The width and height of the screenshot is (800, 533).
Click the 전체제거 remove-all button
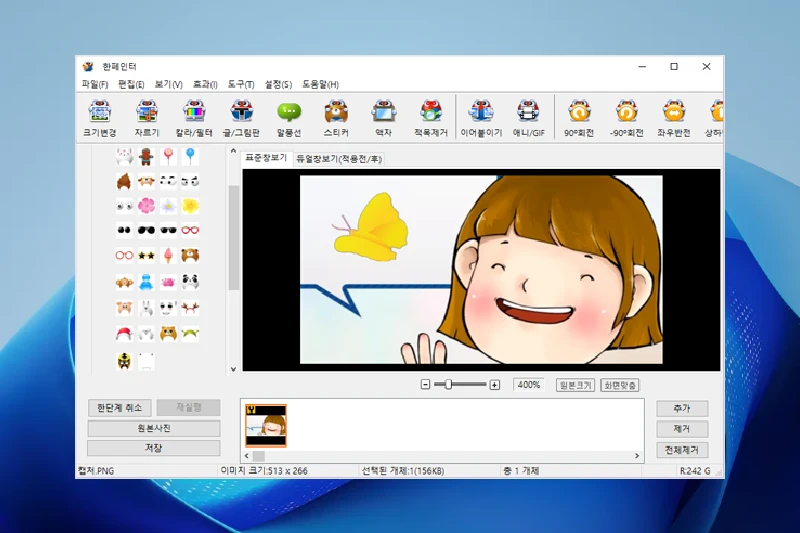point(682,450)
